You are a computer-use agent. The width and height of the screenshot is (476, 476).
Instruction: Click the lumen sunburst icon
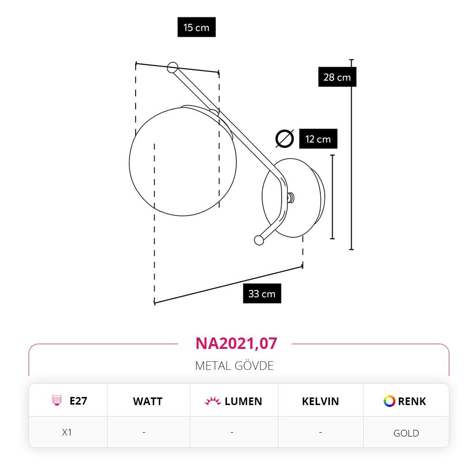coord(212,401)
